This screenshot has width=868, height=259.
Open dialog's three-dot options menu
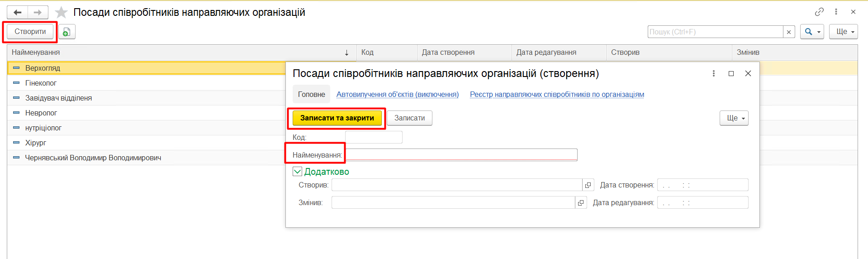(714, 73)
